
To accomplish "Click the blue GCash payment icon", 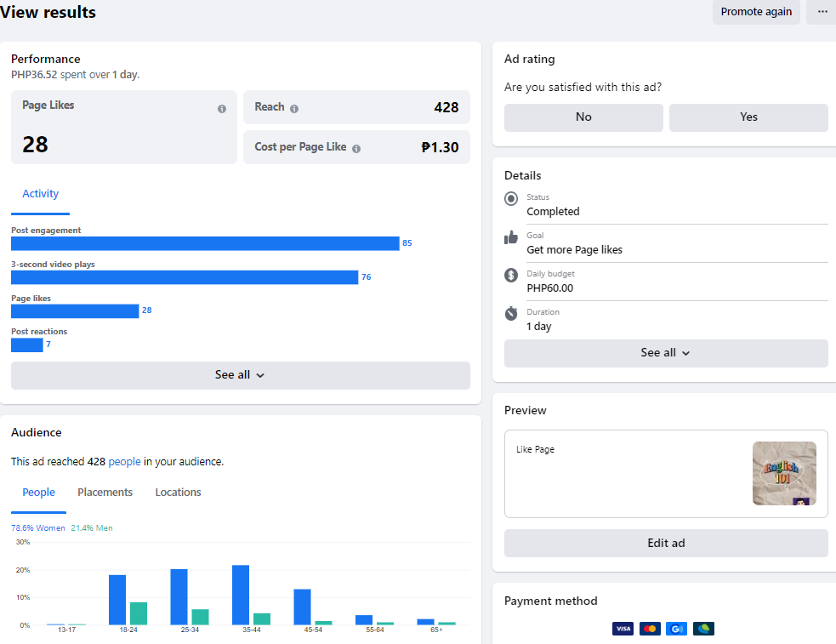I will tap(676, 629).
